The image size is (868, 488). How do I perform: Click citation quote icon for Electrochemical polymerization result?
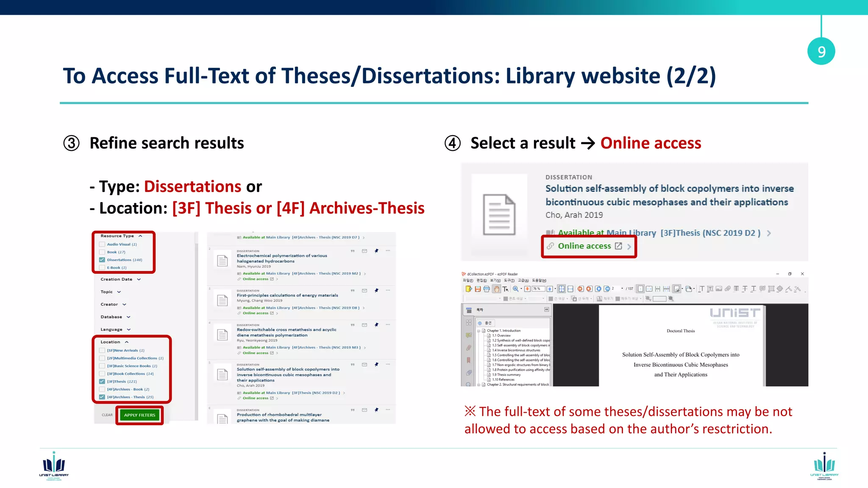pos(353,251)
